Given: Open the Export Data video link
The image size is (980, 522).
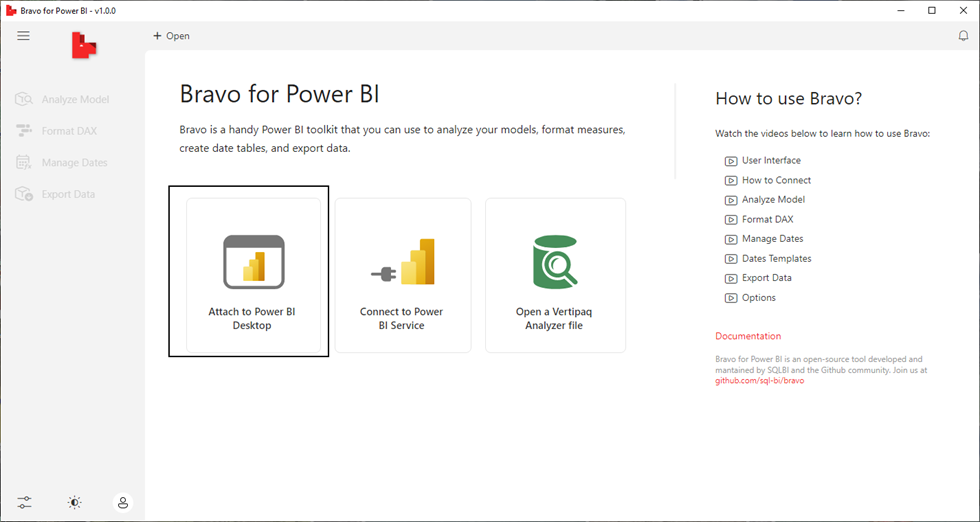Looking at the screenshot, I should point(767,278).
